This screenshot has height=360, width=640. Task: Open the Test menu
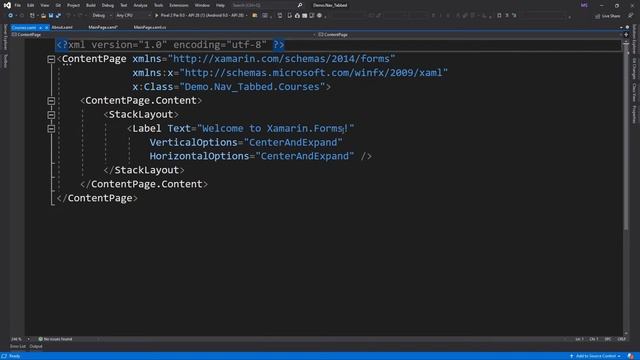[124, 5]
